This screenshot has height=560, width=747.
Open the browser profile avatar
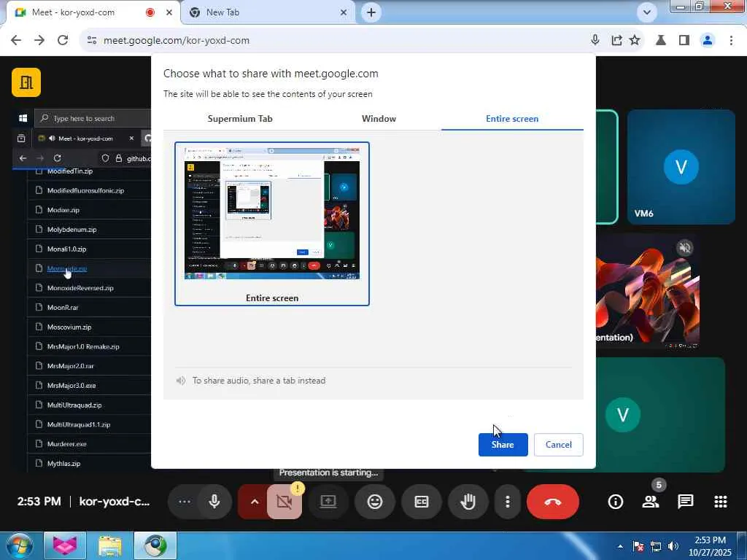tap(708, 40)
